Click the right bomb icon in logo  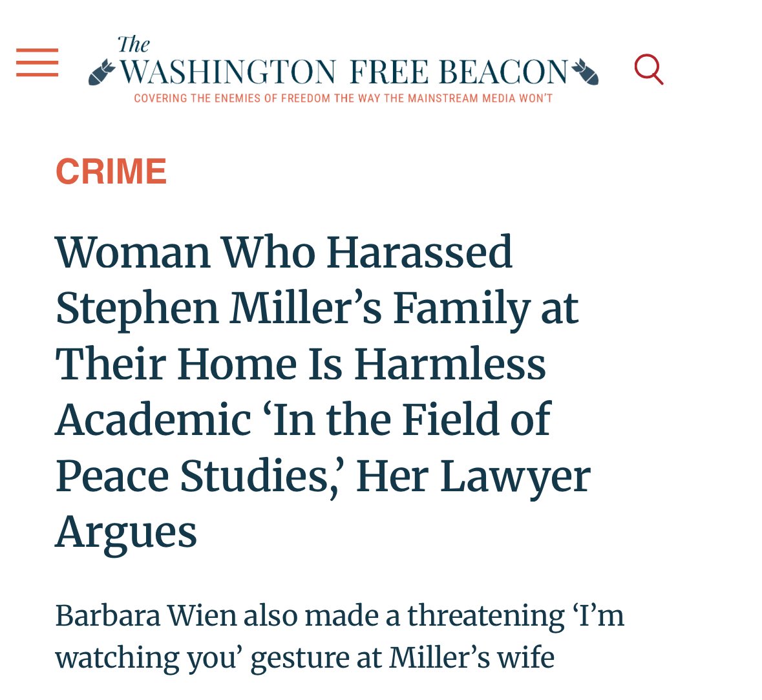click(584, 71)
